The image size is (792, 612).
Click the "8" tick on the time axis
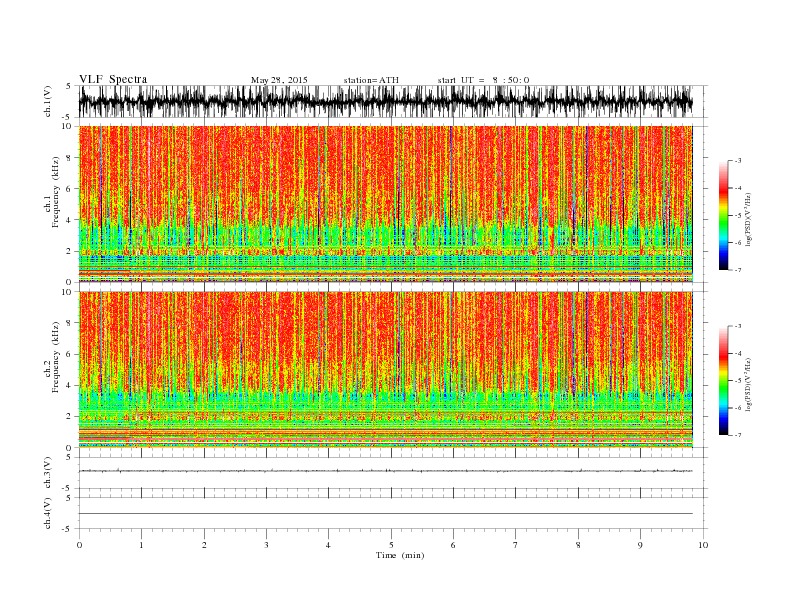(578, 545)
